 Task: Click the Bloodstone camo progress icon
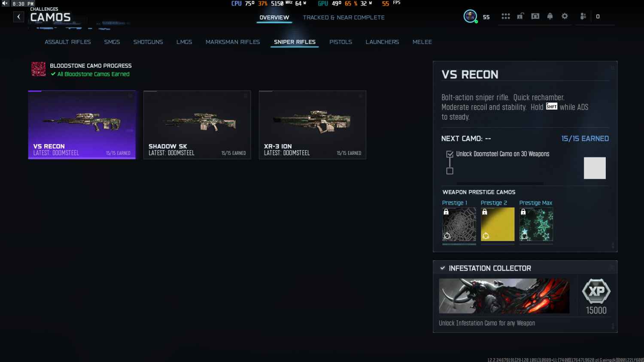(x=39, y=69)
